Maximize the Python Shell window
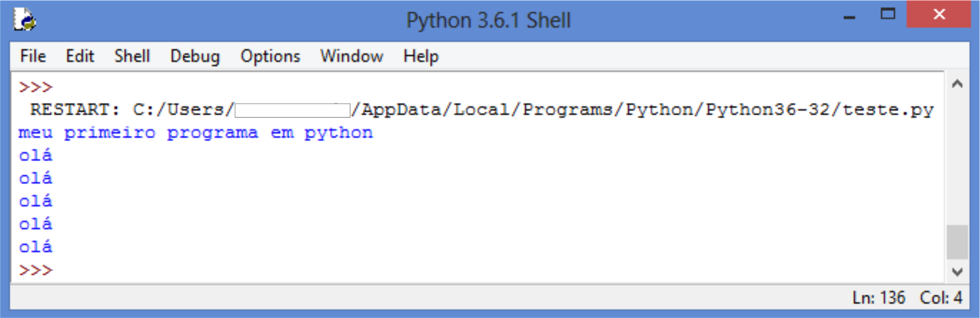The width and height of the screenshot is (980, 318). (x=888, y=15)
